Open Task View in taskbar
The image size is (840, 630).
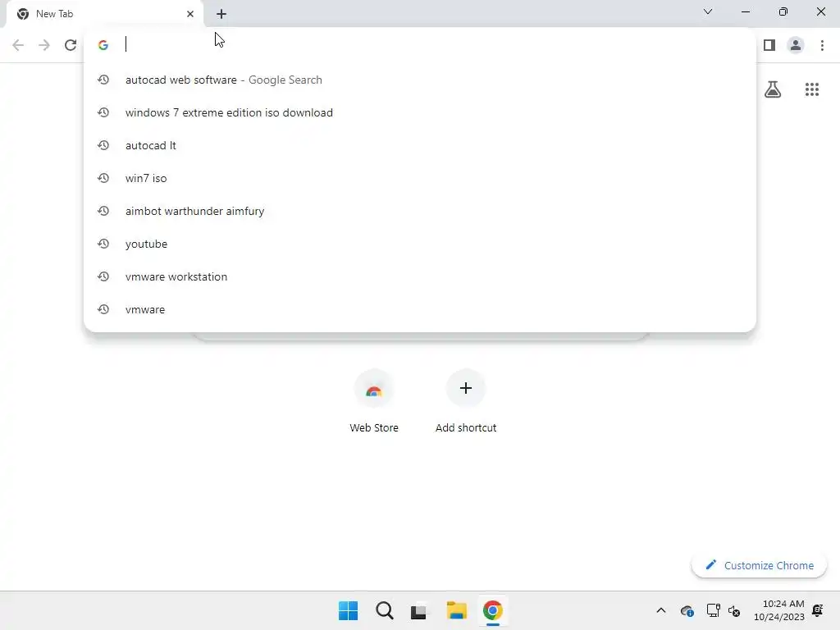pos(418,610)
